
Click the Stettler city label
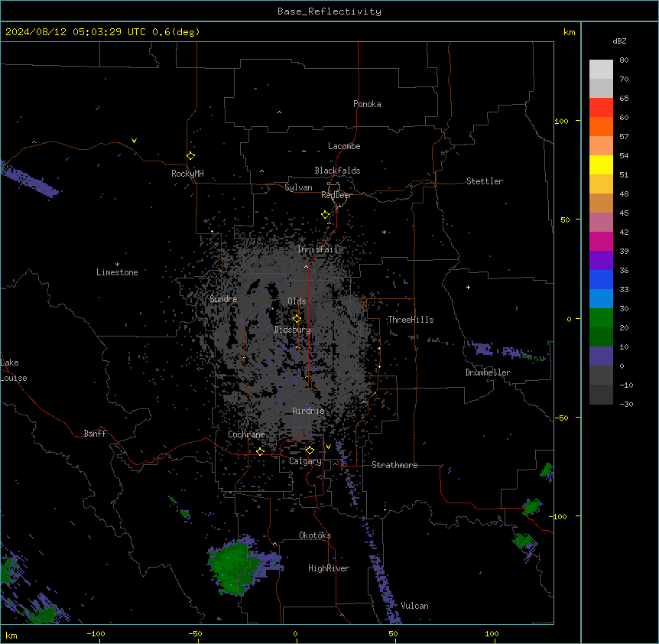(x=484, y=181)
